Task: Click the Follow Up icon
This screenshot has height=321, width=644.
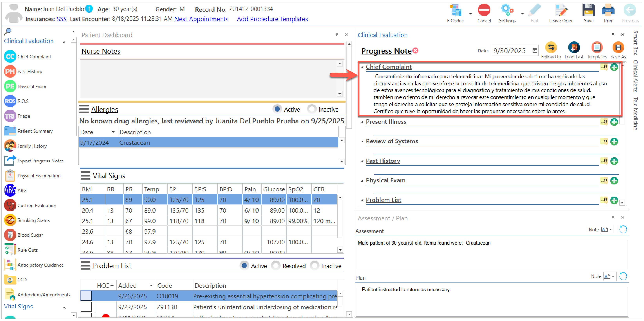Action: pos(551,47)
